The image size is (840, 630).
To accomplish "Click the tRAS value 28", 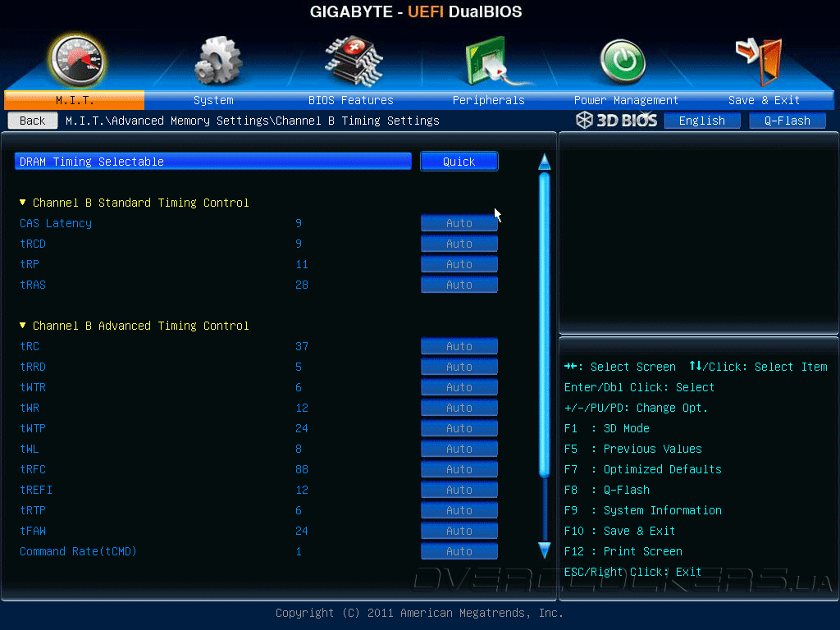I will tap(302, 285).
